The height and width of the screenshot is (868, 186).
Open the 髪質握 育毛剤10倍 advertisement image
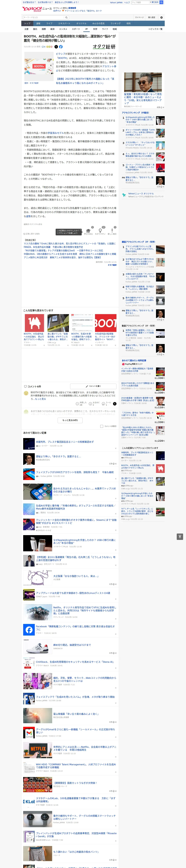click(143, 82)
